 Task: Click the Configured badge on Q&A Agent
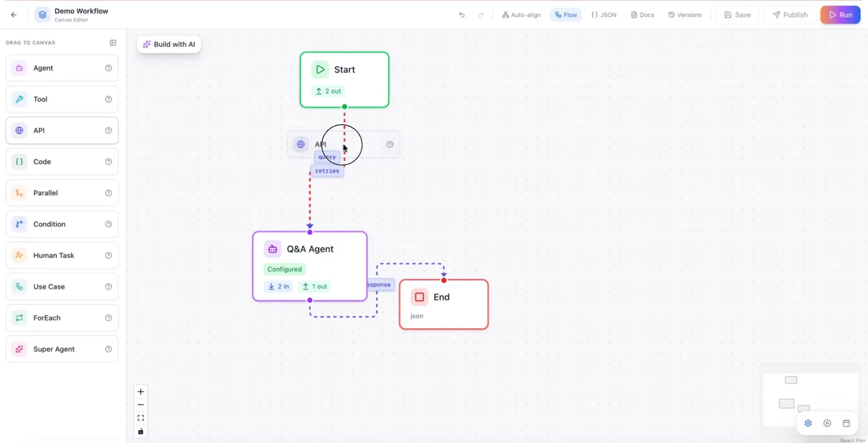[x=284, y=269]
